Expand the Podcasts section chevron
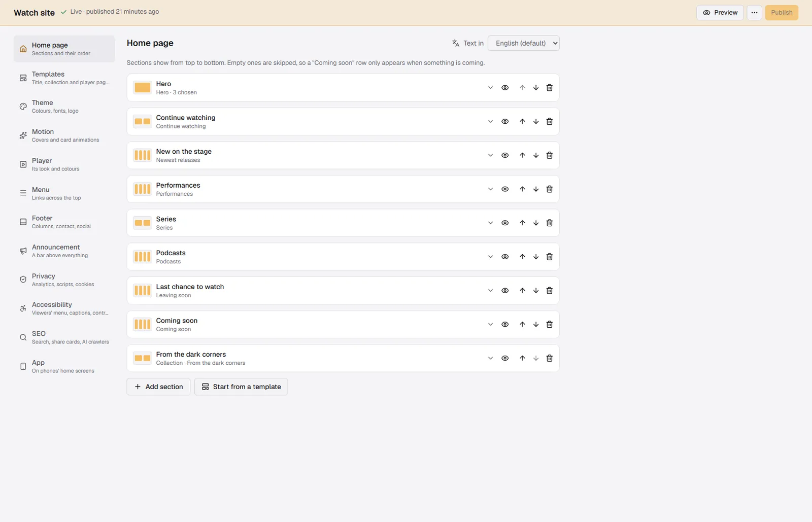 (x=490, y=257)
